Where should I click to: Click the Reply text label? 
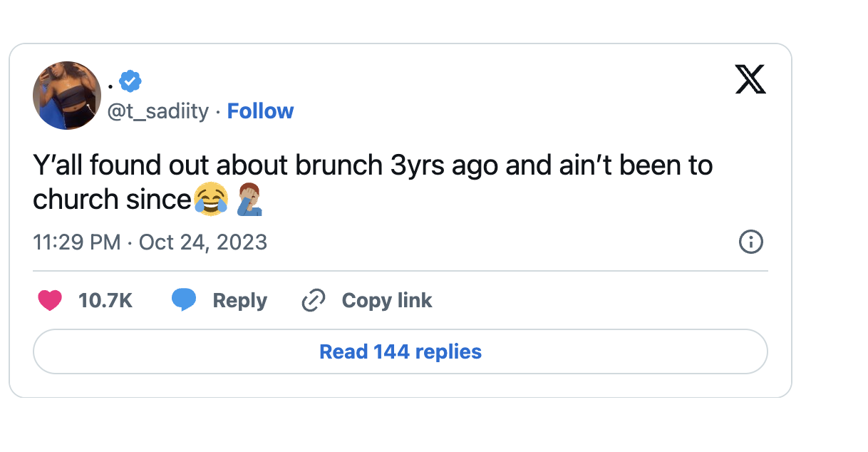(x=239, y=300)
